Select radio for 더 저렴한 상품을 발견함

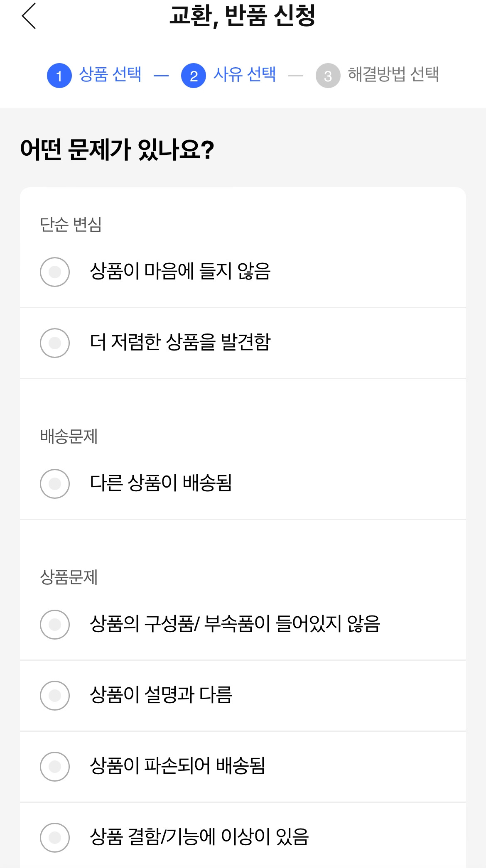pos(55,343)
